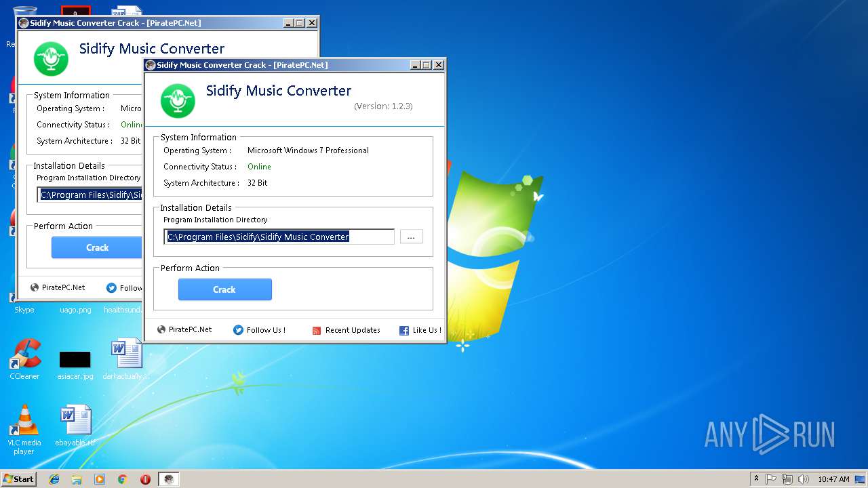Click Microsoft Windows 7 Professional text
Viewport: 868px width, 488px height.
pyautogui.click(x=308, y=150)
